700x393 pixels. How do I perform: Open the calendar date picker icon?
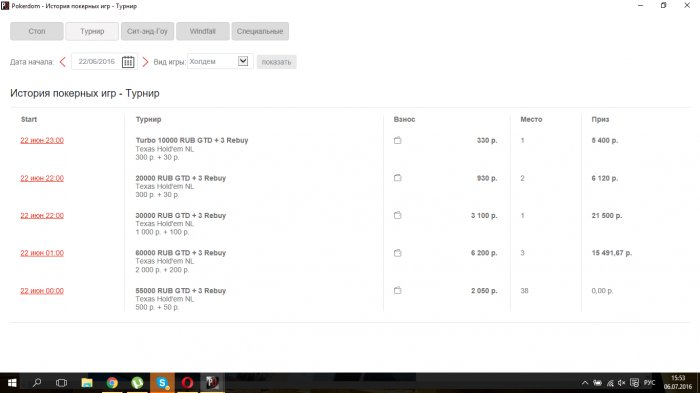128,62
